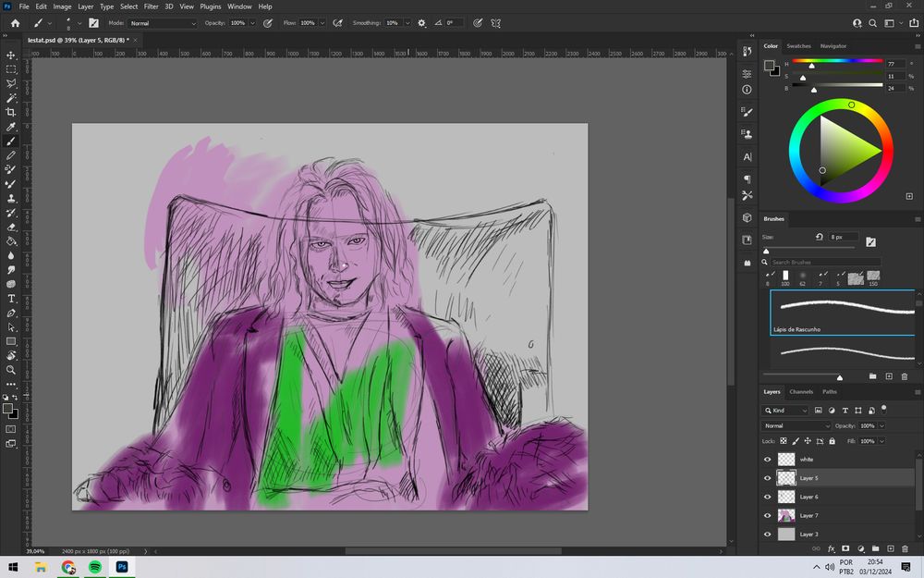Viewport: 924px width, 578px height.
Task: Click the Hue slider bar
Action: [x=837, y=60]
